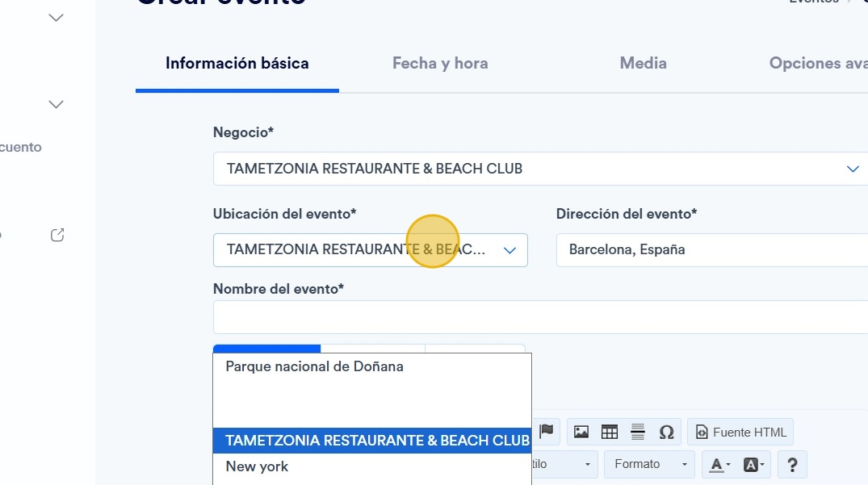Switch to the Media tab
868x485 pixels.
click(x=644, y=64)
